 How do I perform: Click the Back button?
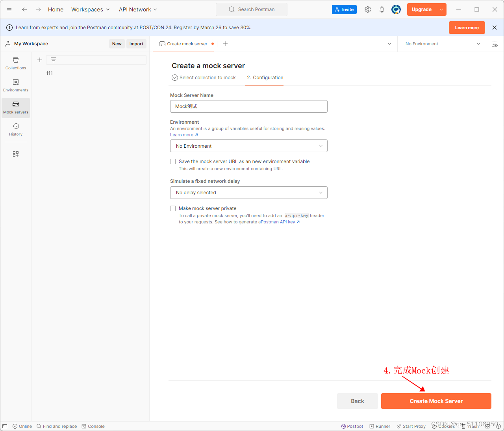358,401
